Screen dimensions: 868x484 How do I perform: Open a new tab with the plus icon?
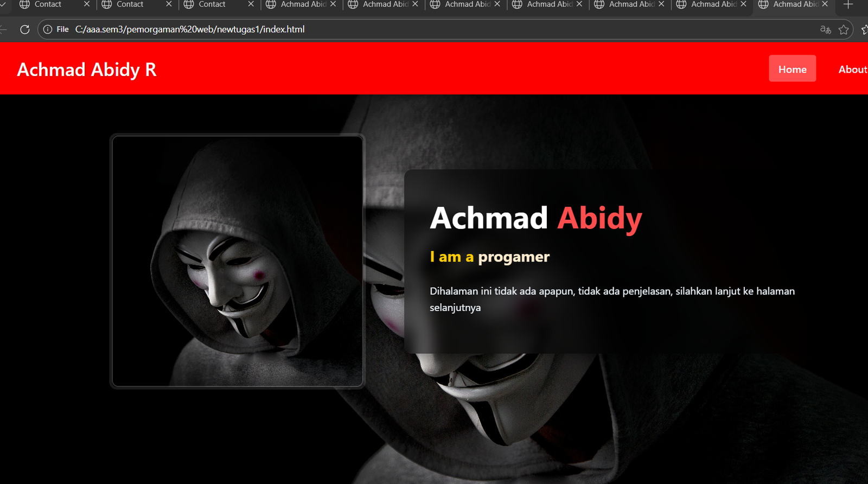tap(848, 4)
